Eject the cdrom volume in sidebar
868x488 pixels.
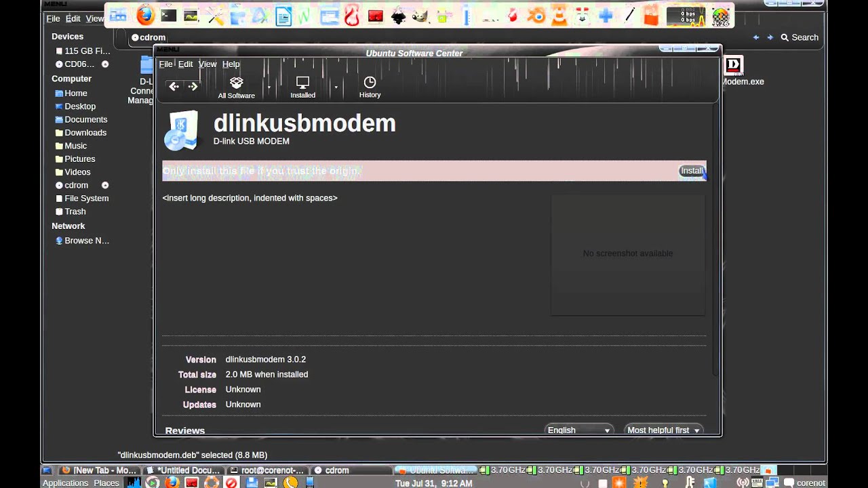click(x=105, y=185)
